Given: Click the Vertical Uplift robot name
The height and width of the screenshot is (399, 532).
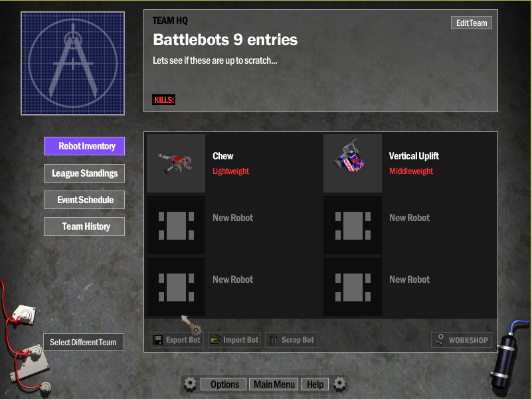Looking at the screenshot, I should point(414,156).
